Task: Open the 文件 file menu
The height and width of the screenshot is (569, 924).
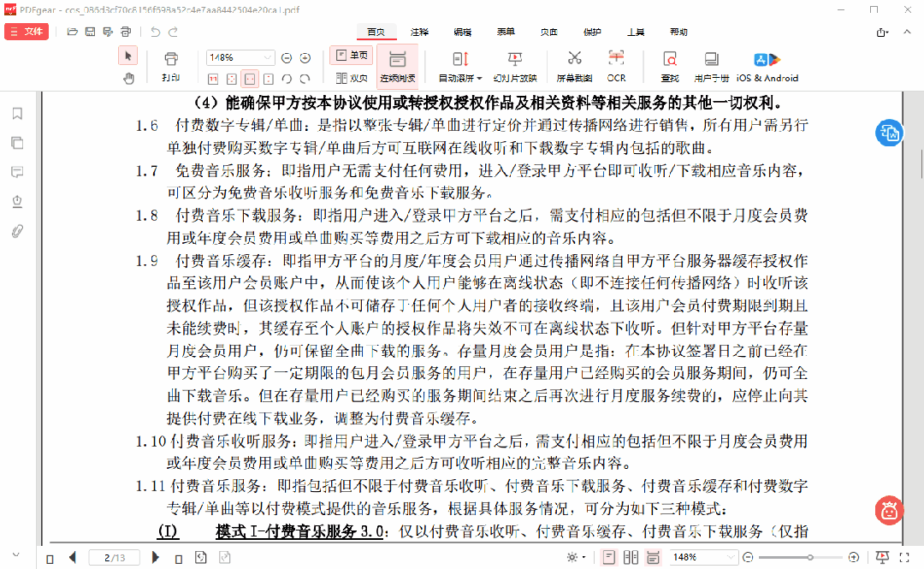Action: point(27,32)
